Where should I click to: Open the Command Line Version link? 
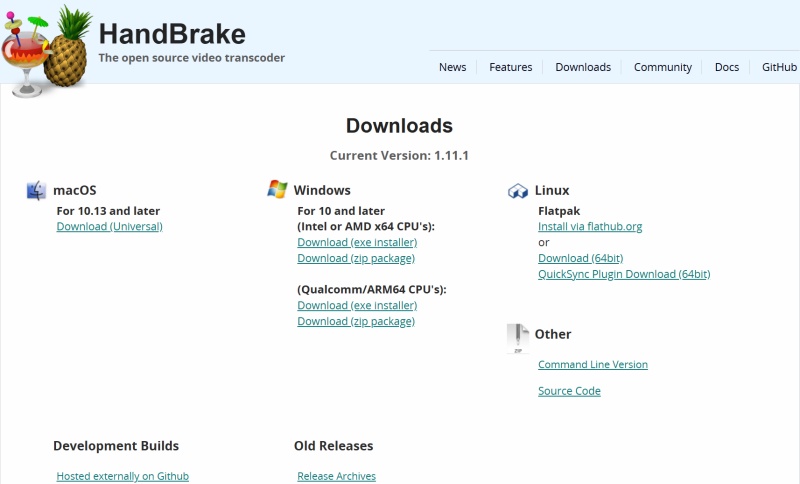(593, 365)
